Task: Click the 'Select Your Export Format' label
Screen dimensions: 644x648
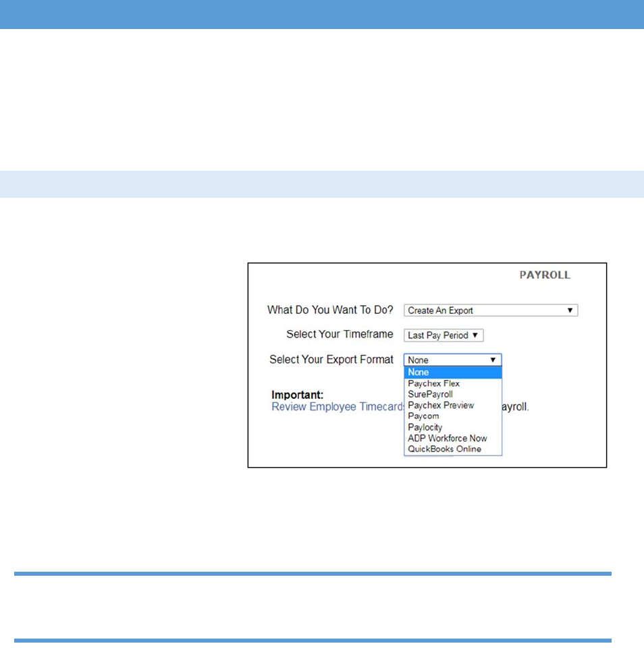Action: 331,360
